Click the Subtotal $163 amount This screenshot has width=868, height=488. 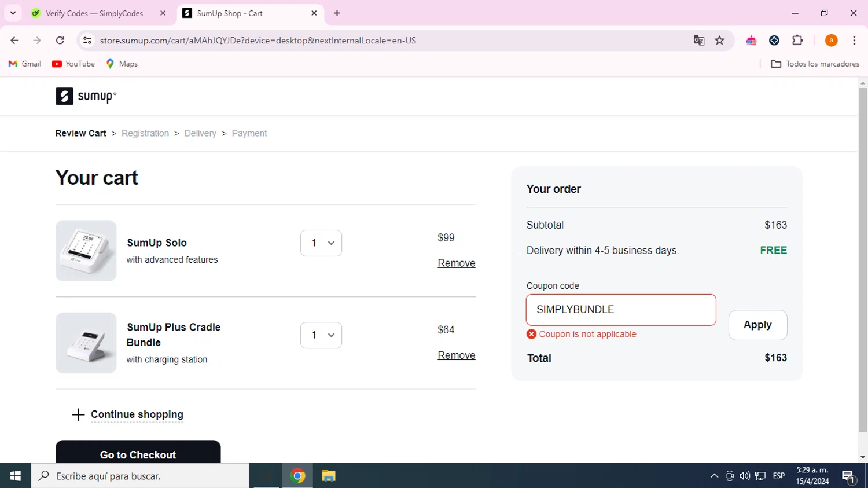(x=775, y=225)
